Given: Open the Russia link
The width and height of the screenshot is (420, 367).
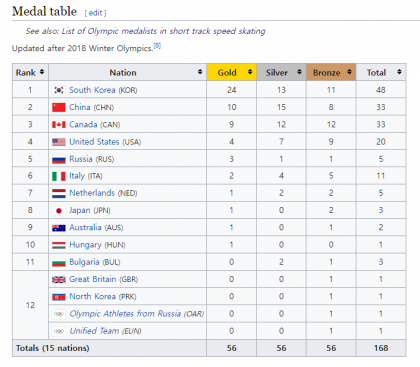Looking at the screenshot, I should click(x=81, y=159).
